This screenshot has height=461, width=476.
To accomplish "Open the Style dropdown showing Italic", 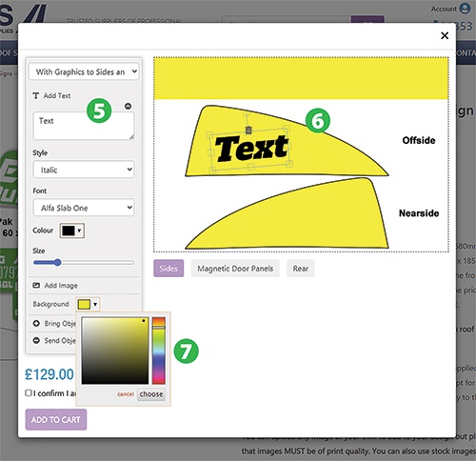I will [x=84, y=170].
